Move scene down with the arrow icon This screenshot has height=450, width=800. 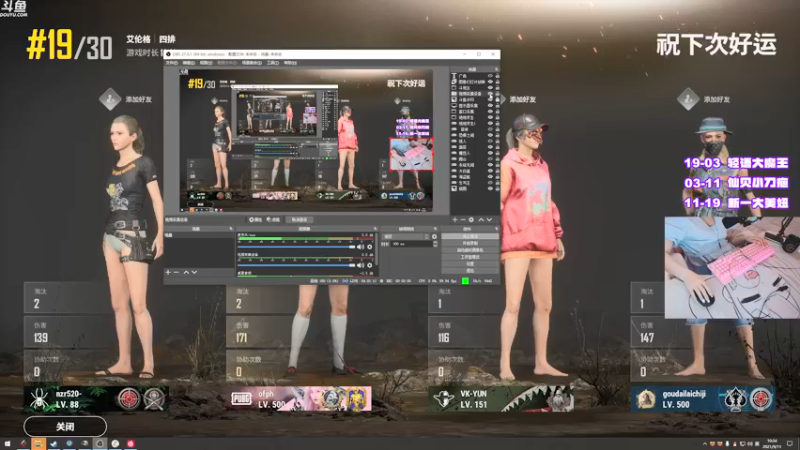click(x=194, y=272)
